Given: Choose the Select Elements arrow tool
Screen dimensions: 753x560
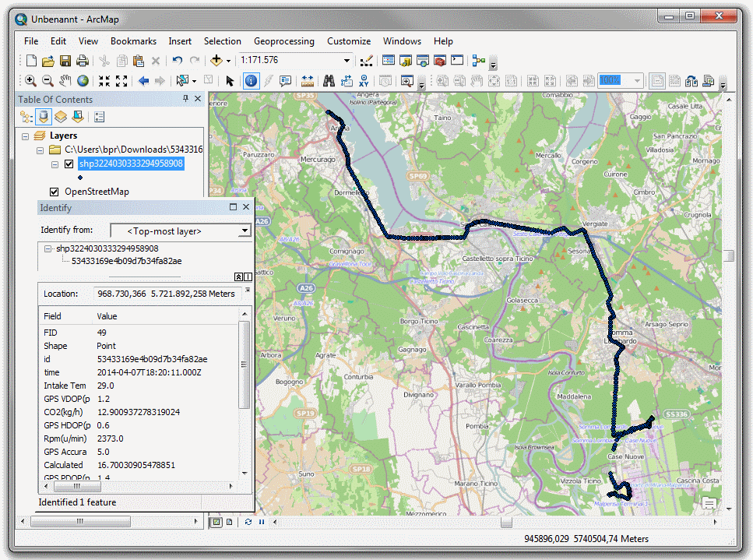Looking at the screenshot, I should pyautogui.click(x=230, y=81).
